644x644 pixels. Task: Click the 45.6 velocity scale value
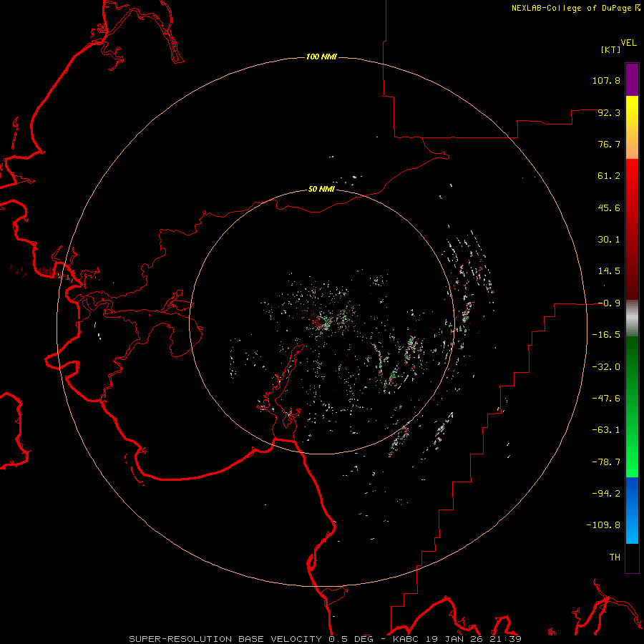pyautogui.click(x=609, y=208)
